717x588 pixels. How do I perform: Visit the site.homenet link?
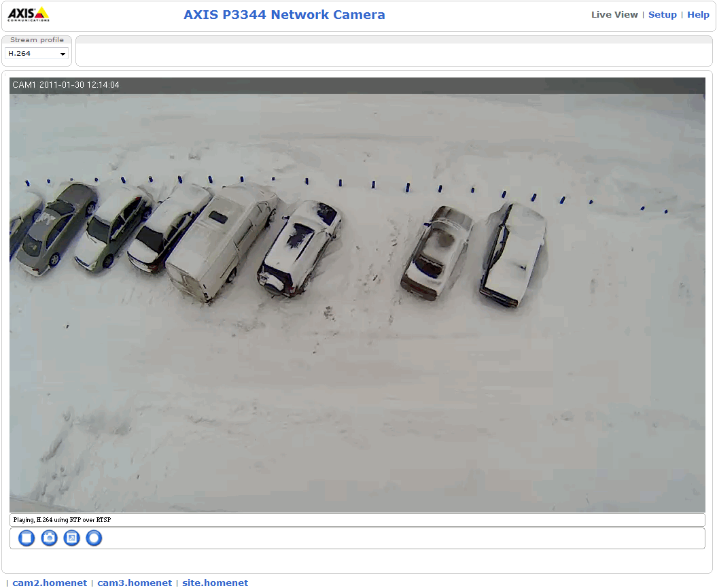(x=215, y=583)
